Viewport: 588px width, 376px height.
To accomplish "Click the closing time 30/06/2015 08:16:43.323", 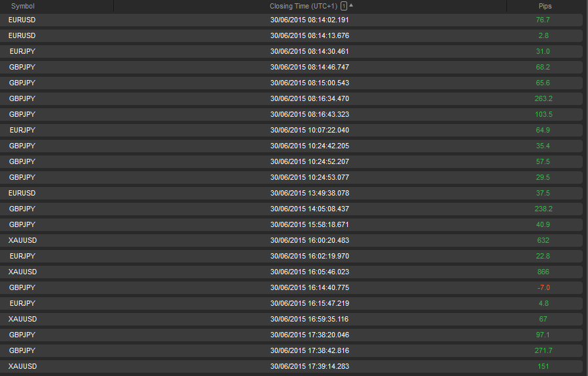I will (x=310, y=114).
